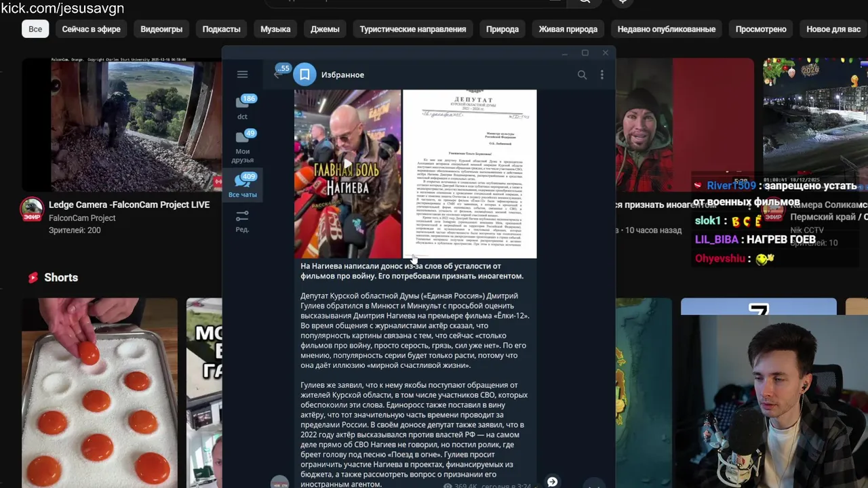Open the Мои друзья chat folder
The width and height of the screenshot is (868, 488).
(242, 146)
